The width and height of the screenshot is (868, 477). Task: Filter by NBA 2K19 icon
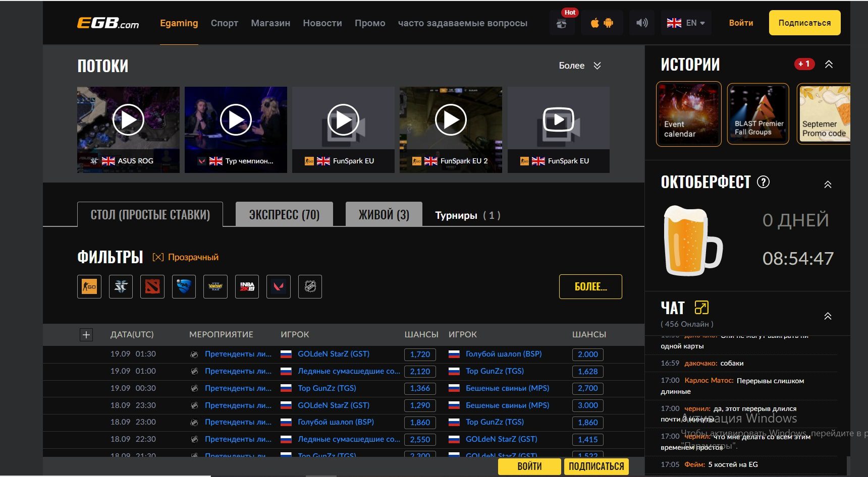247,286
